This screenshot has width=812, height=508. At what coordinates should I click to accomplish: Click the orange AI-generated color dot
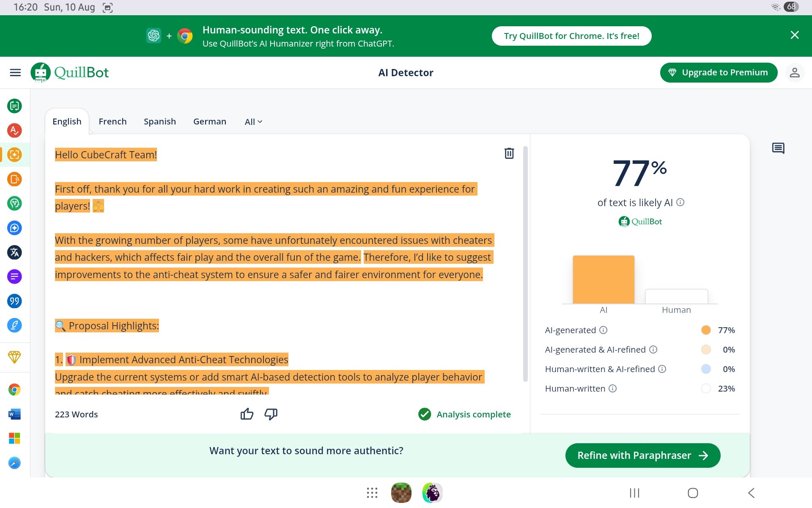click(706, 330)
